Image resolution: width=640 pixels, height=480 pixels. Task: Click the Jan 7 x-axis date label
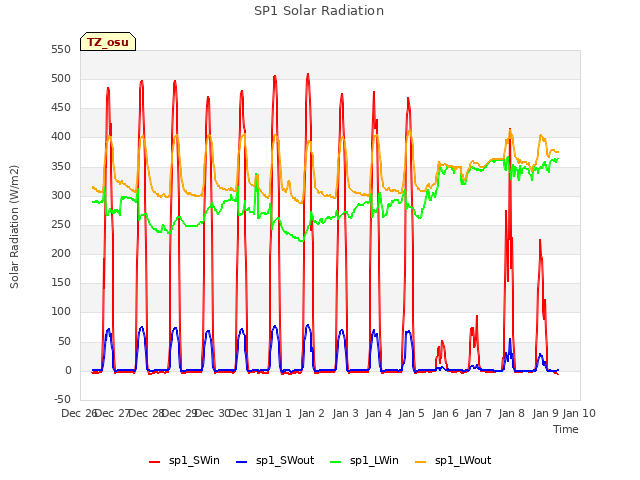click(x=478, y=413)
